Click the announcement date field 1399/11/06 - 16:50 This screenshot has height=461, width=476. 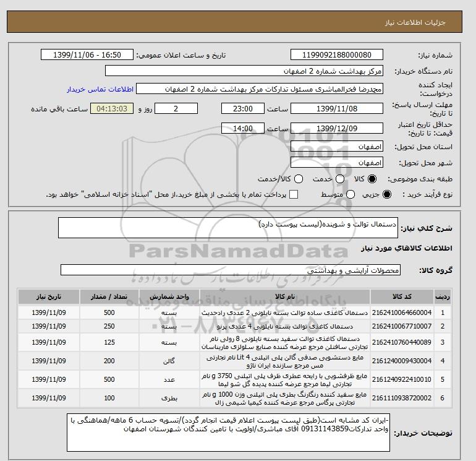pyautogui.click(x=87, y=55)
